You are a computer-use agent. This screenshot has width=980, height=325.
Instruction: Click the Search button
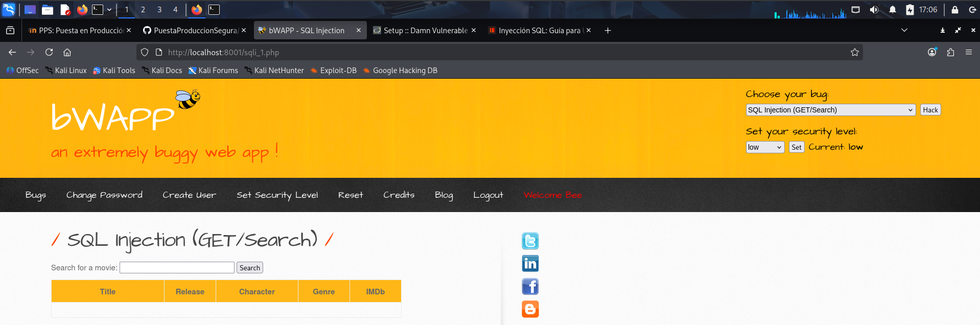click(x=250, y=268)
